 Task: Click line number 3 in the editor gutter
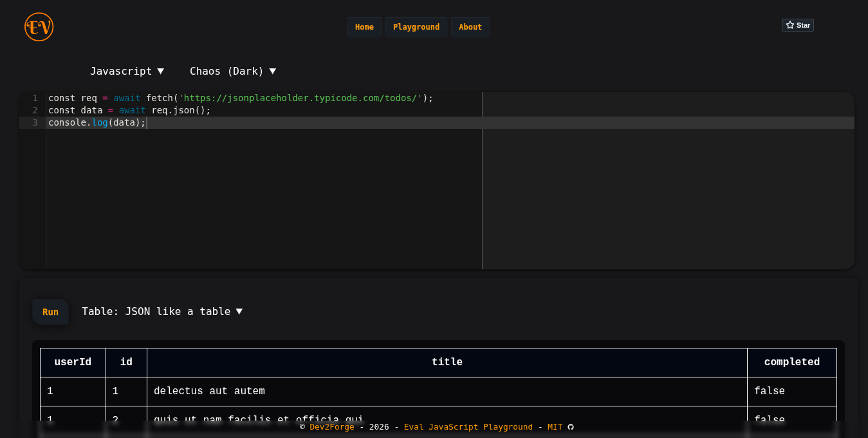35,122
